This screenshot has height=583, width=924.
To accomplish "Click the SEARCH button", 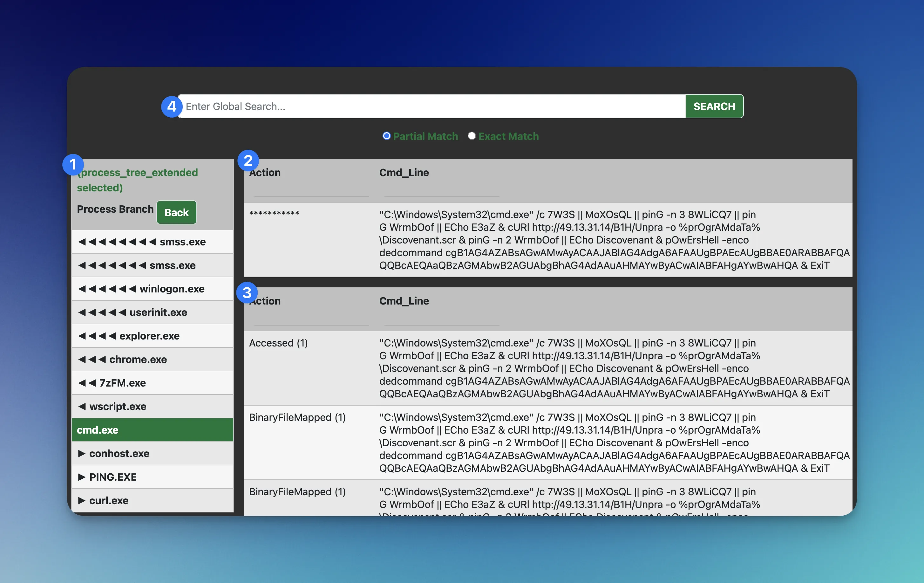I will coord(714,106).
